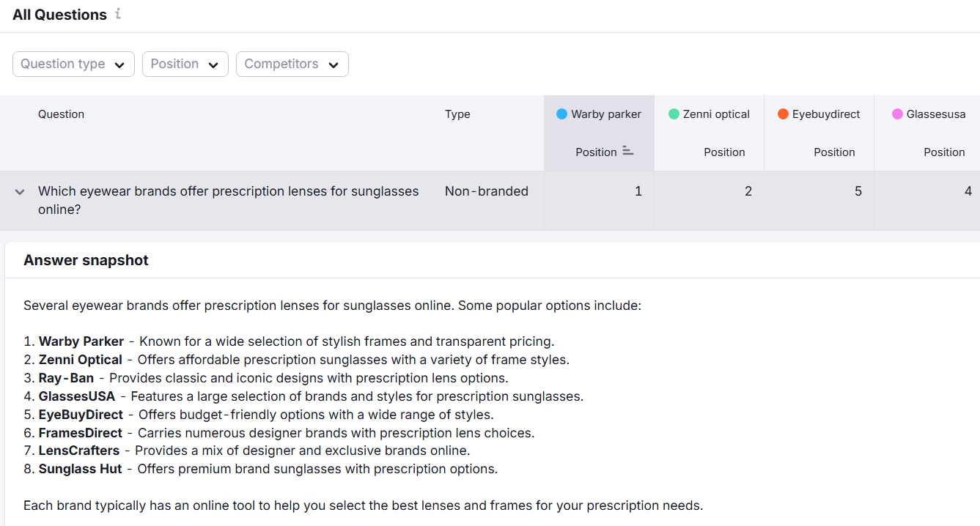This screenshot has width=980, height=526.
Task: Click the orange dot next to Eyebuydirect
Action: 784,114
